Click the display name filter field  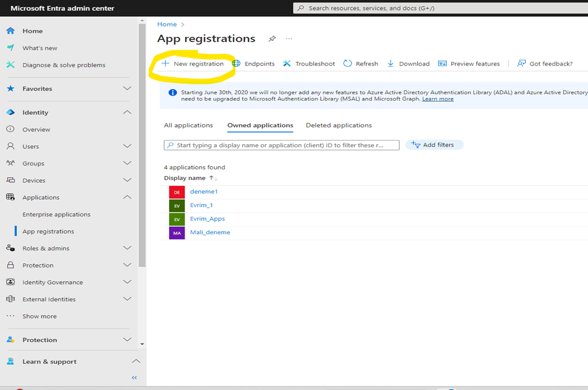(281, 145)
